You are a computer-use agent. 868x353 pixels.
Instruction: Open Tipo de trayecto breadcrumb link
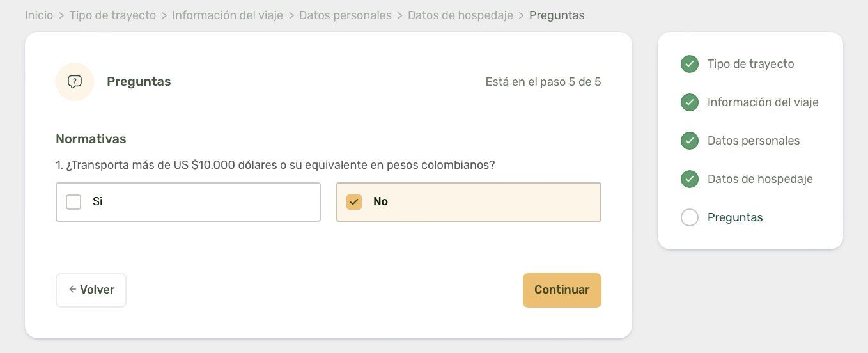112,15
